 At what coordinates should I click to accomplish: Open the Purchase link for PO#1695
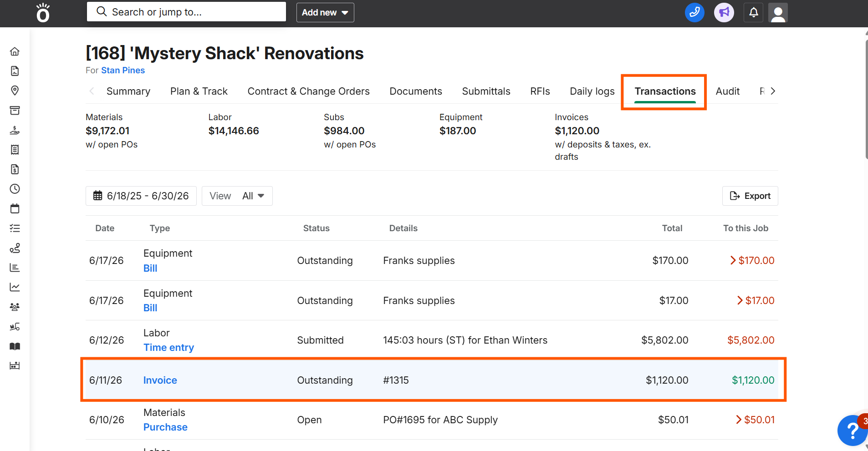tap(165, 427)
